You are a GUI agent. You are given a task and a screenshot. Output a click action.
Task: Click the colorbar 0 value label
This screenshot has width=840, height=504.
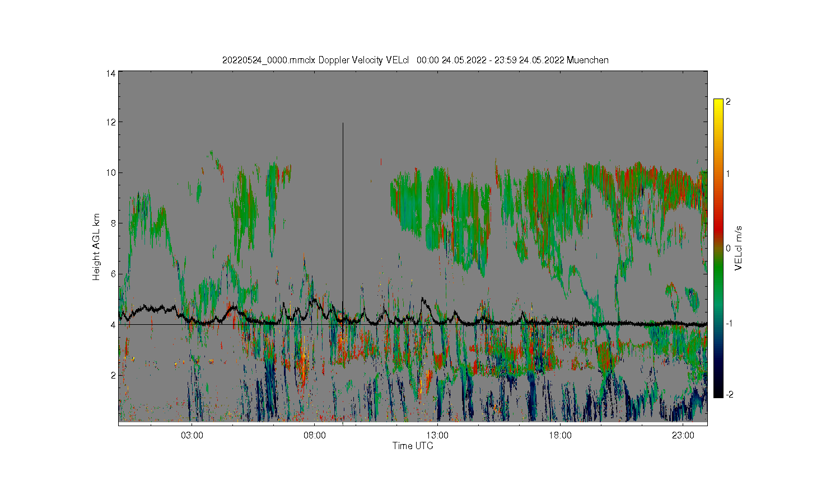[728, 248]
